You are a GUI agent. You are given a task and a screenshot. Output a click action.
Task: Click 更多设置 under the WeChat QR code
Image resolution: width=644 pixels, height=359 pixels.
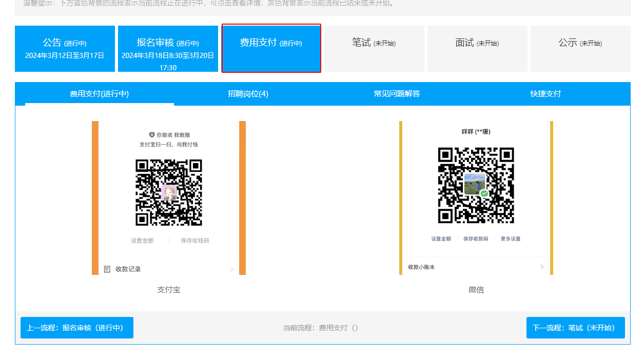[511, 239]
